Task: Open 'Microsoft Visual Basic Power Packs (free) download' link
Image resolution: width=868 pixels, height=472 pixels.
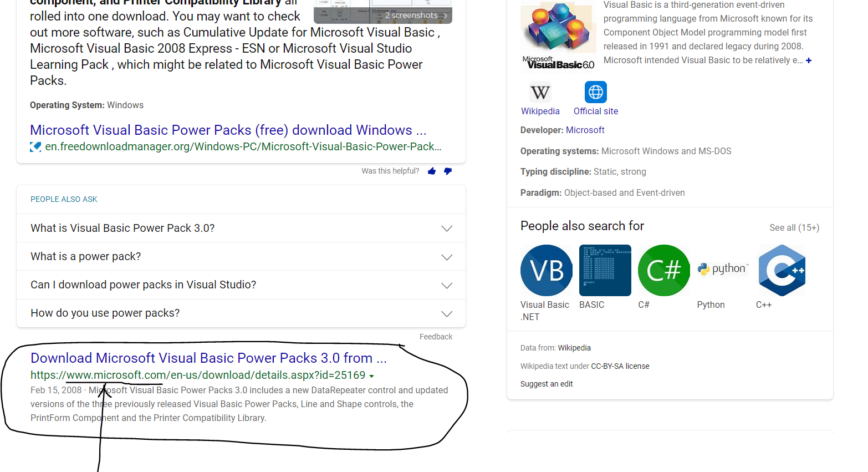Action: 228,130
